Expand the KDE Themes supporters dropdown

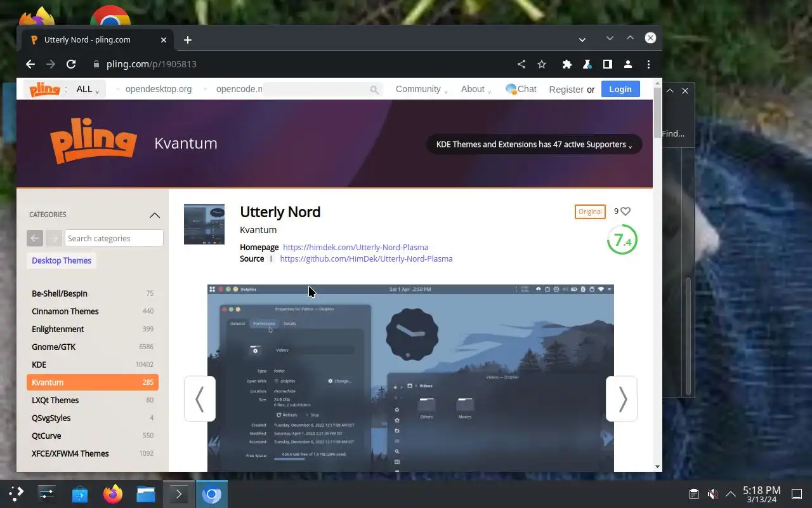534,144
